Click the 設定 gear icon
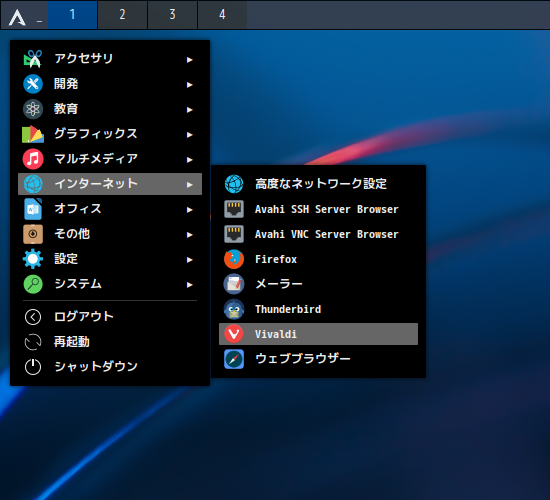 tap(33, 259)
